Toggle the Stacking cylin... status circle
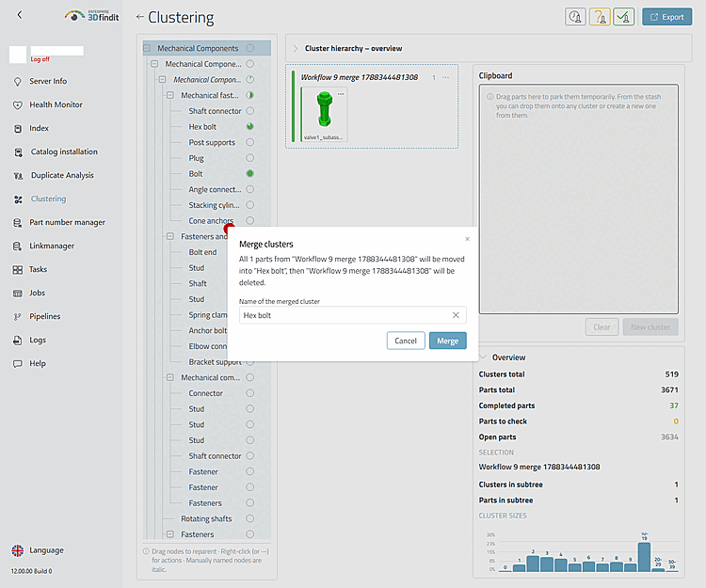The image size is (706, 588). click(x=249, y=205)
